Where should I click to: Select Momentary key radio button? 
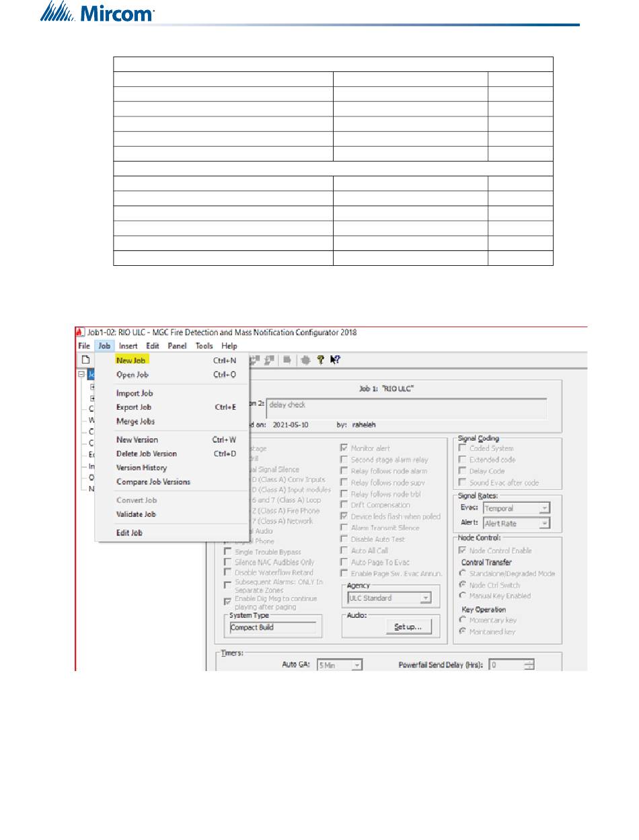[462, 620]
